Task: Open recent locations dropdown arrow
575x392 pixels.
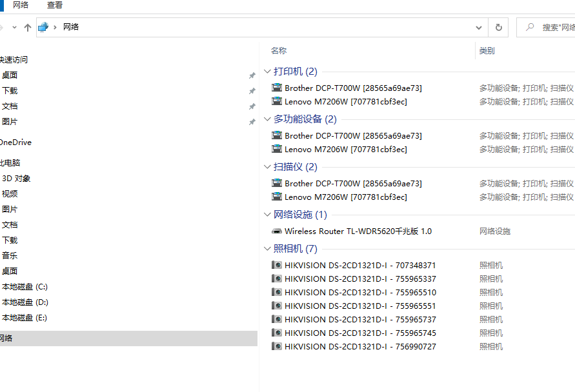Action: tap(14, 28)
